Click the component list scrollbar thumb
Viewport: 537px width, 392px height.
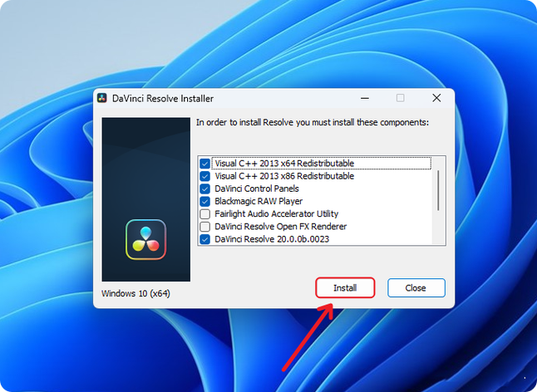(x=438, y=190)
